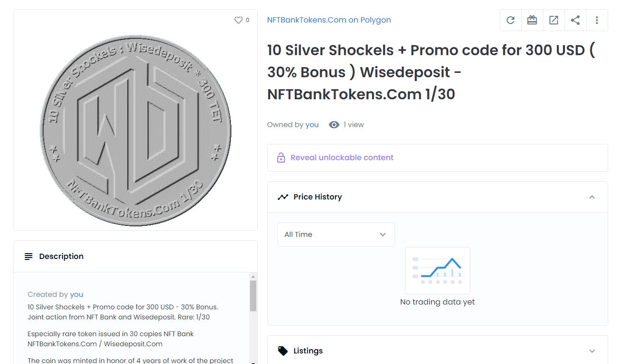The height and width of the screenshot is (364, 624).
Task: Click the Price History trend icon
Action: click(x=283, y=197)
